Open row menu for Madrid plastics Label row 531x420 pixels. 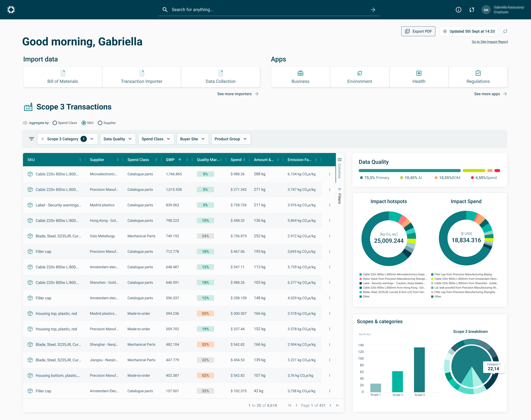[330, 205]
